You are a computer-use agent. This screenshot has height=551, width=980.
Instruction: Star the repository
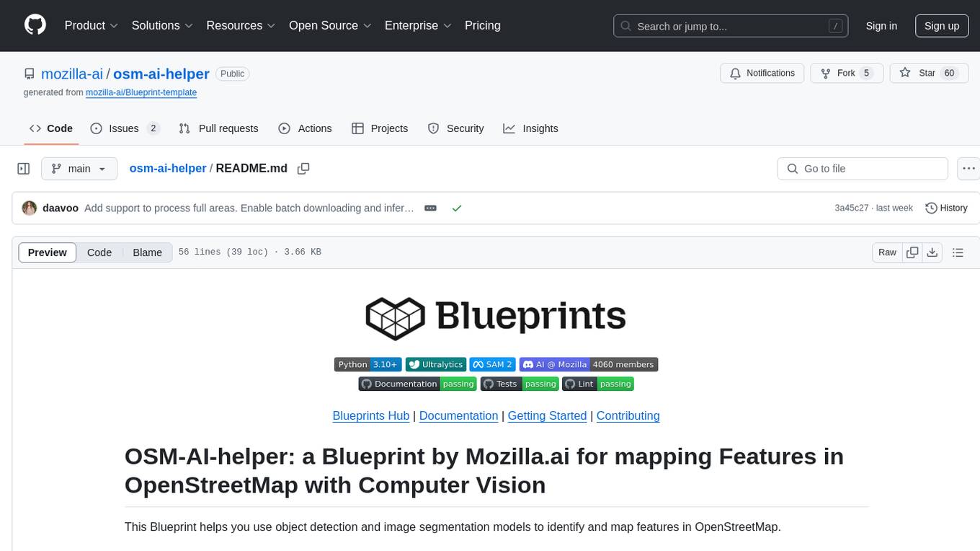[928, 74]
